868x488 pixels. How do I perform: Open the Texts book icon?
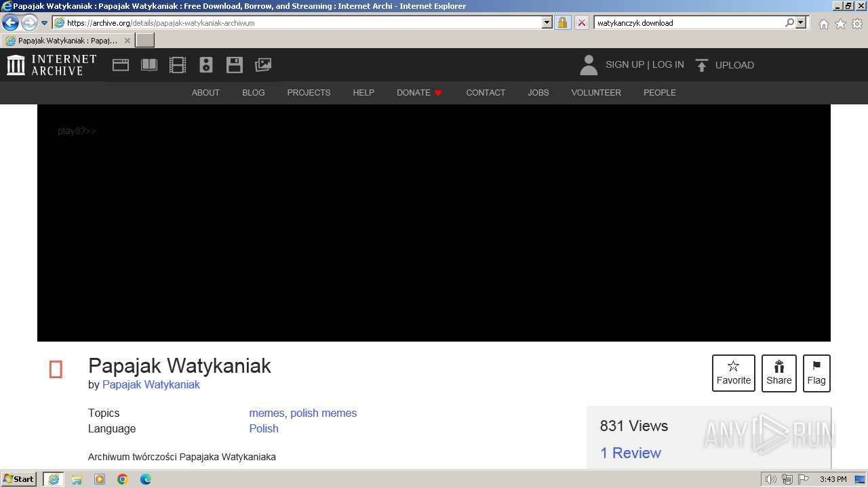tap(149, 65)
